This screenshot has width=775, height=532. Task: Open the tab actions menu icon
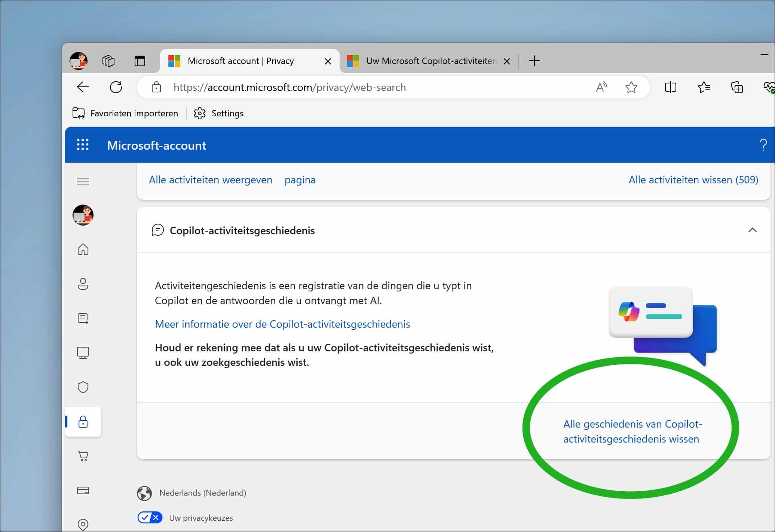(140, 61)
